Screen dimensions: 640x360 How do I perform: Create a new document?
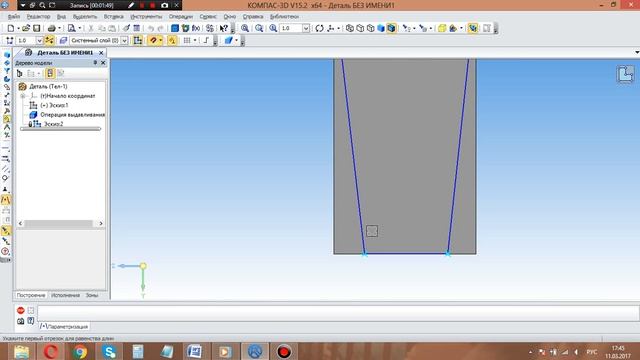click(11, 28)
